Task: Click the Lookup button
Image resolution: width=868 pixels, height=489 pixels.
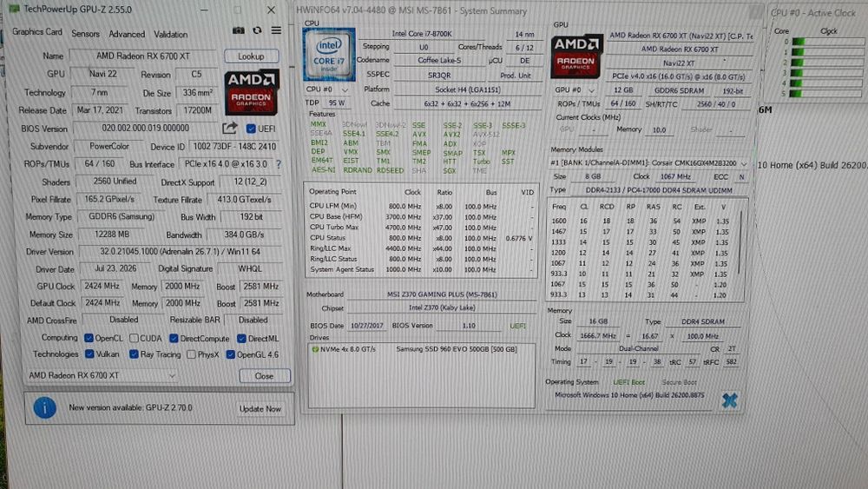Action: 251,56
